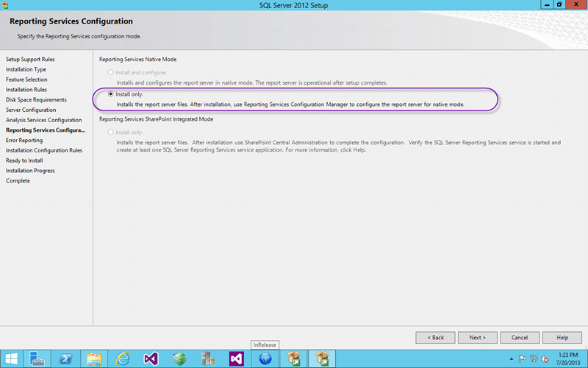Click the 'Reporting Services SharePoint Integrated Mode' heading
Viewport: 588px width, 368px height.
[156, 119]
